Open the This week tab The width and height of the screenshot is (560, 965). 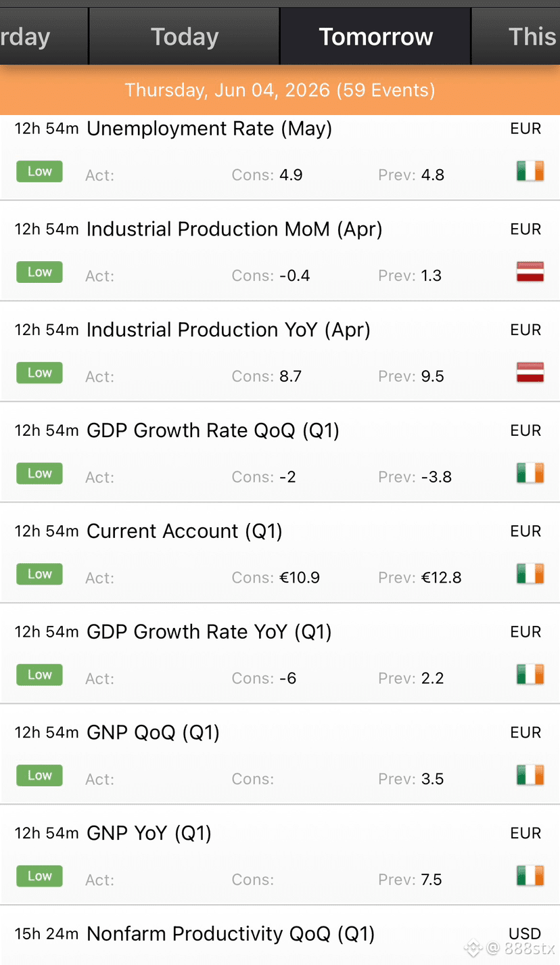point(516,37)
